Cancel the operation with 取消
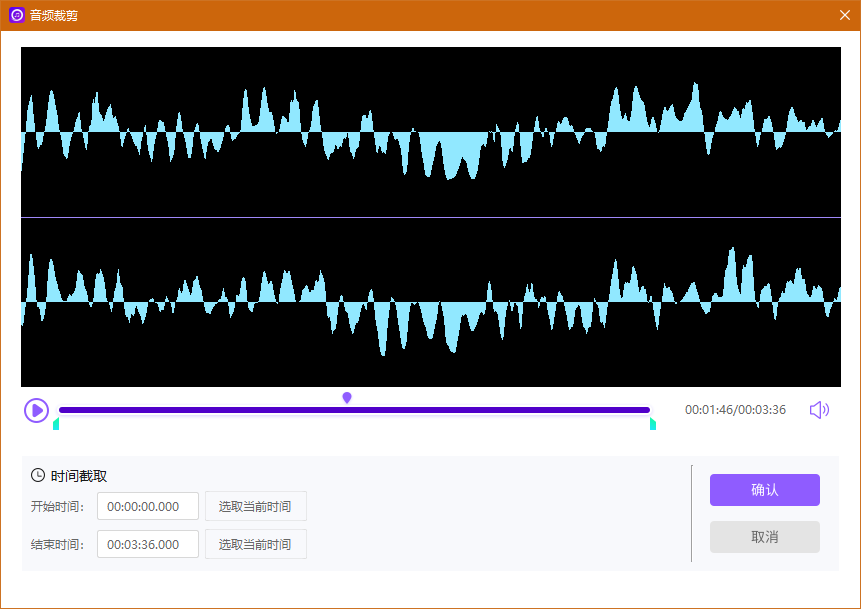 [764, 537]
